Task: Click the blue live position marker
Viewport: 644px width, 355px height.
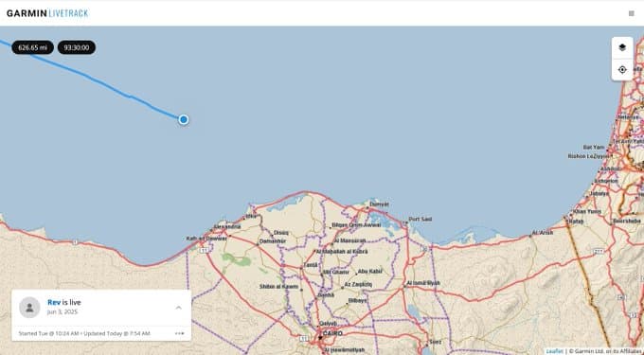Action: pyautogui.click(x=184, y=119)
